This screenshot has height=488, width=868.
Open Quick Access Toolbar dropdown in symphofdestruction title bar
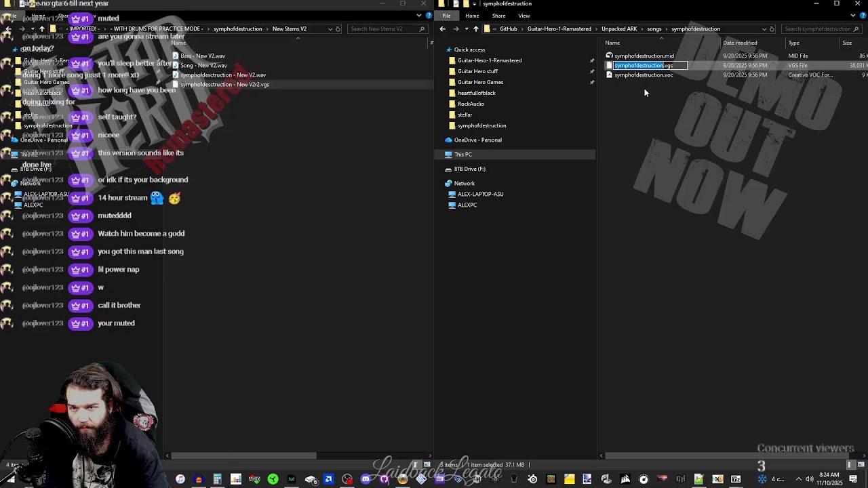point(474,4)
